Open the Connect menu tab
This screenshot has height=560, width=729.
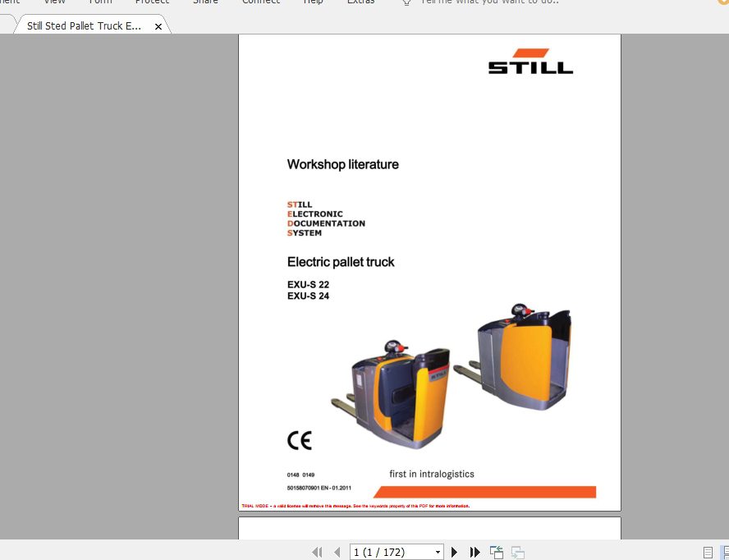[261, 2]
